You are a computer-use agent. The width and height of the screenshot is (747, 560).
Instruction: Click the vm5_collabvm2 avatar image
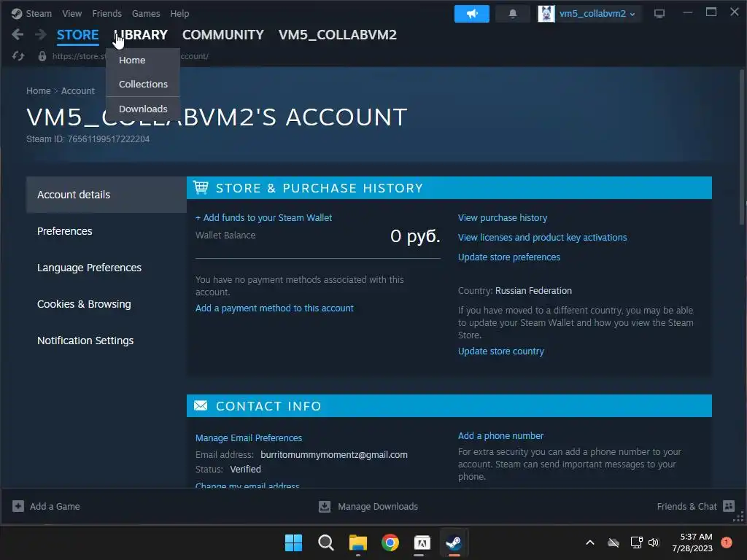pos(546,13)
